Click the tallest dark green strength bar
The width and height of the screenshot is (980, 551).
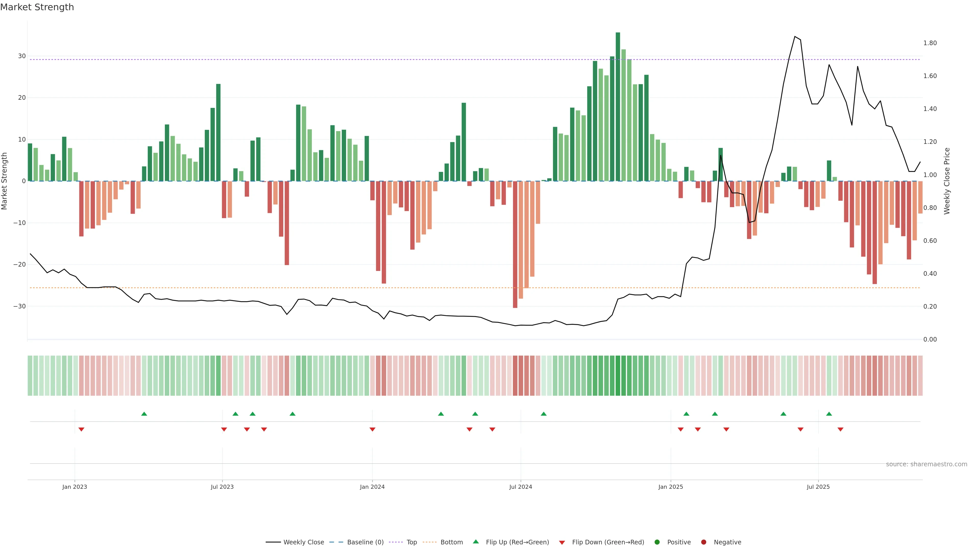click(x=618, y=106)
